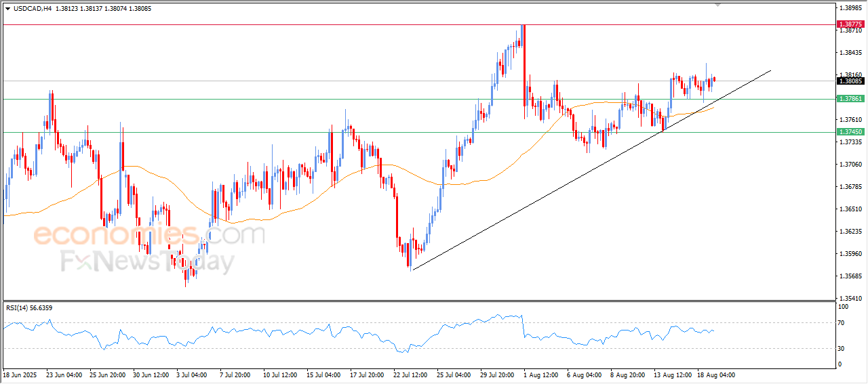Click the 22 Jul 12:00 time label
The image size is (868, 384).
pos(410,375)
